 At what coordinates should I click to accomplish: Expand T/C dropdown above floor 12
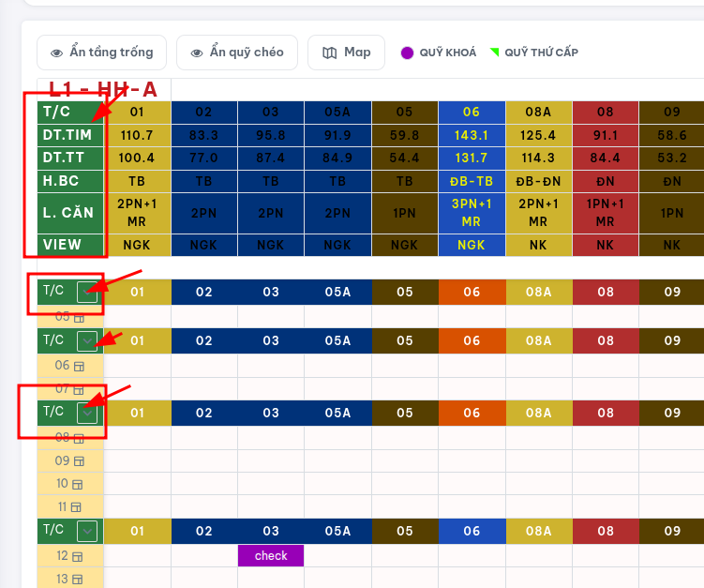pos(87,532)
